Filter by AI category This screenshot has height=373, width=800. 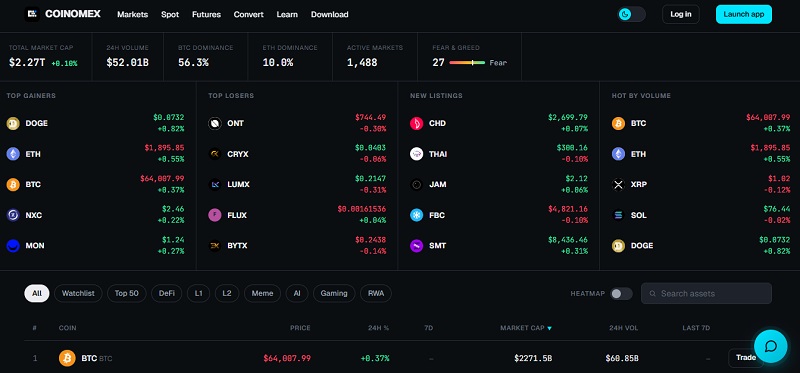(x=297, y=293)
